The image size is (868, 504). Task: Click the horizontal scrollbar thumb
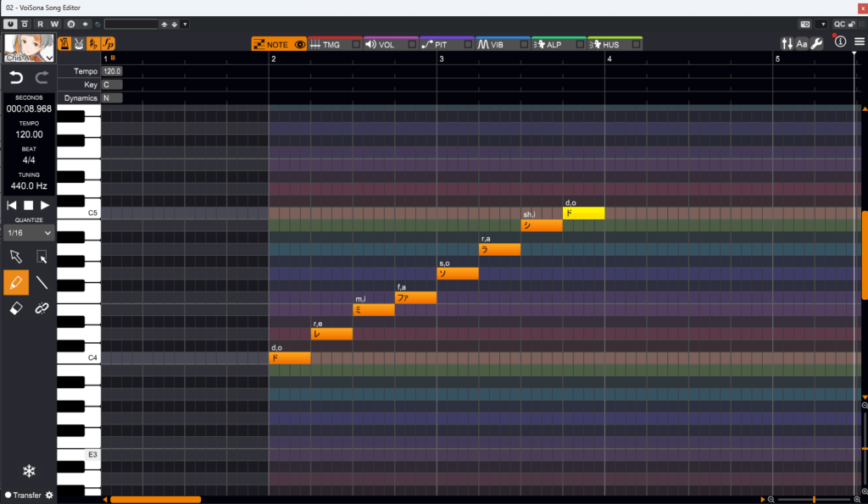[156, 500]
